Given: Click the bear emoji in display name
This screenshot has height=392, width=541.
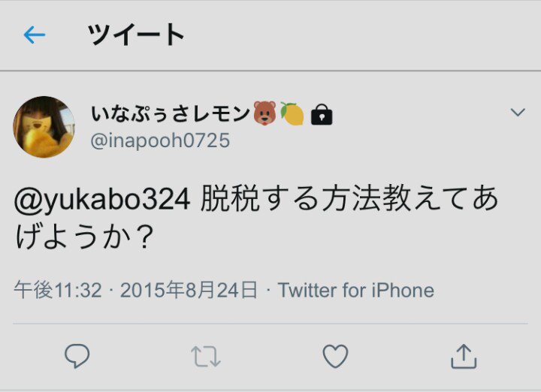Looking at the screenshot, I should [x=264, y=113].
